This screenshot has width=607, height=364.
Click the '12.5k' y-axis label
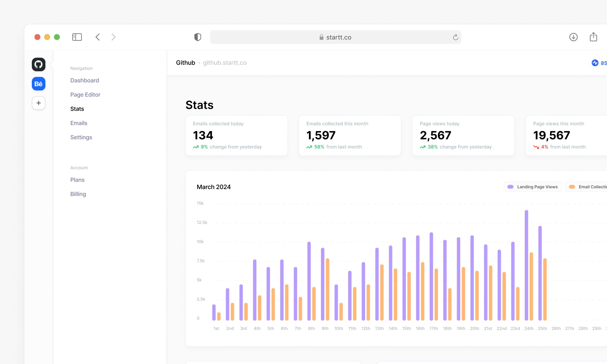[x=202, y=222]
